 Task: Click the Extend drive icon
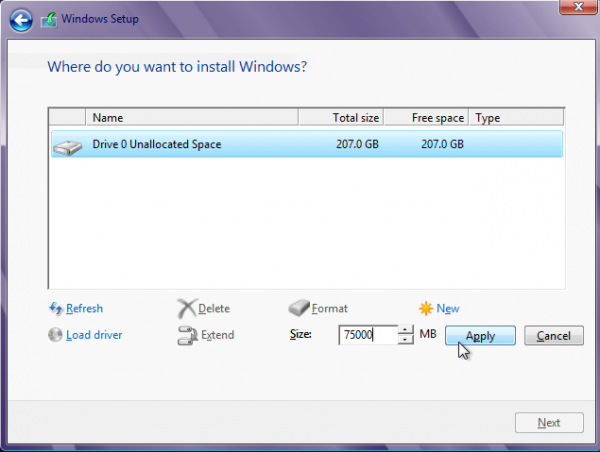coord(188,335)
